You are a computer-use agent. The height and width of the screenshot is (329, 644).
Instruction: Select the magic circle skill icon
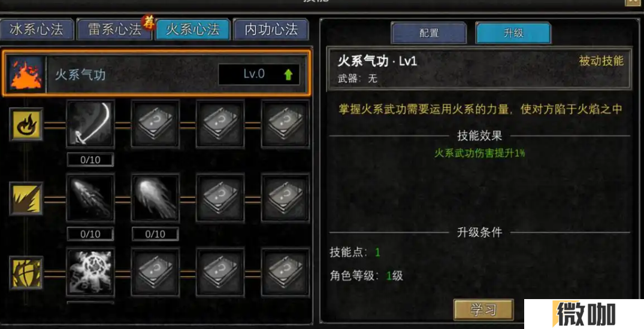point(90,272)
